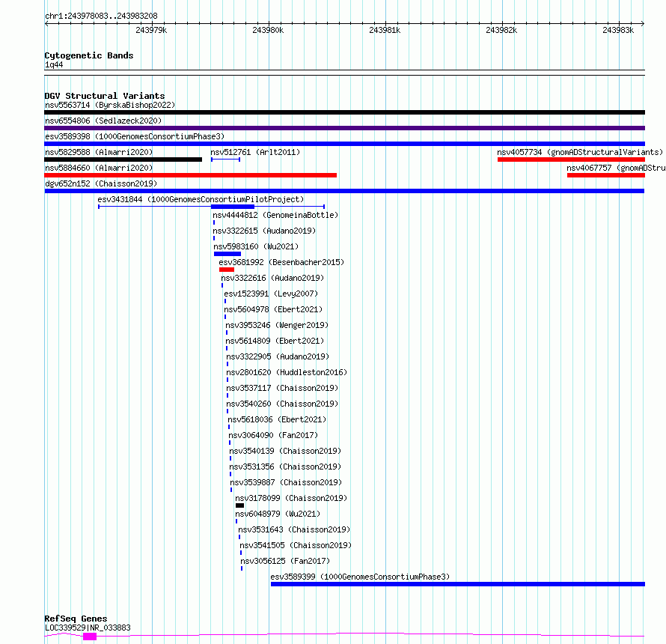
Task: Open the nsv3178099 (Chaisson2019) label
Action: coord(291,498)
